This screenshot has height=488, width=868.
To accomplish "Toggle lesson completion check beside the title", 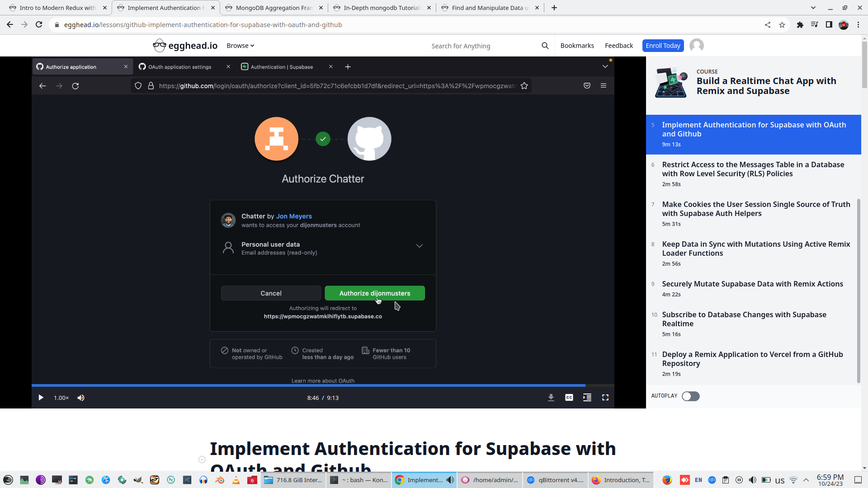I will pos(202,460).
